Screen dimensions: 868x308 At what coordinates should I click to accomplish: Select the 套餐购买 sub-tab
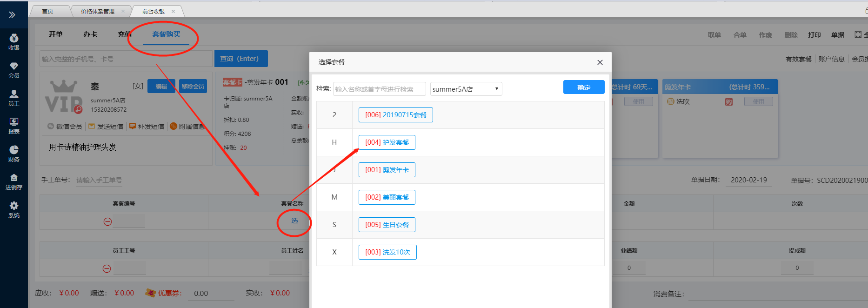pos(166,34)
